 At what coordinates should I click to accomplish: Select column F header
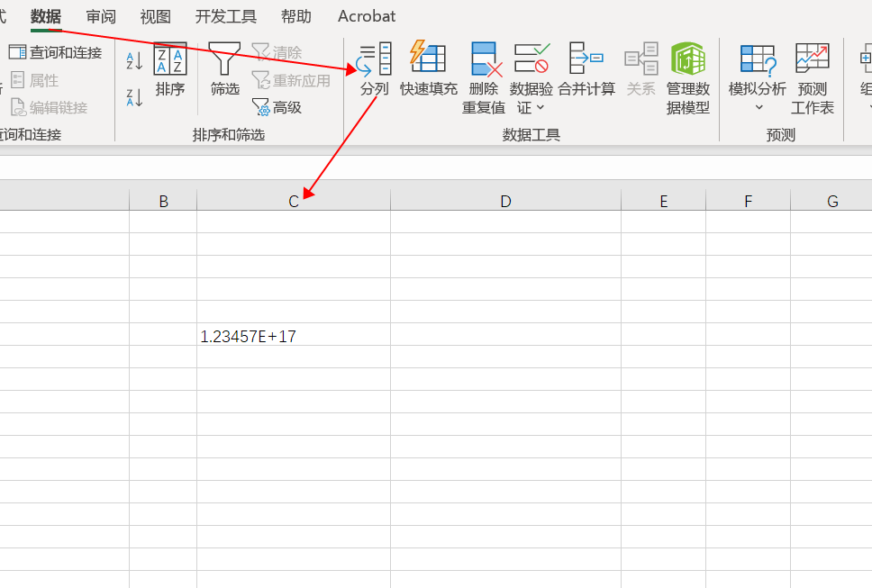(x=748, y=201)
